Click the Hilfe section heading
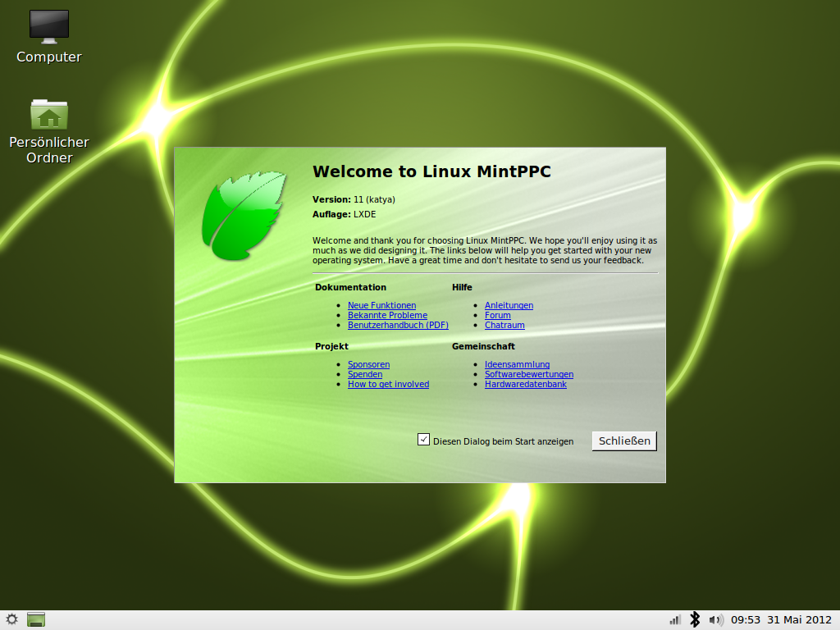The height and width of the screenshot is (630, 840). click(x=462, y=287)
